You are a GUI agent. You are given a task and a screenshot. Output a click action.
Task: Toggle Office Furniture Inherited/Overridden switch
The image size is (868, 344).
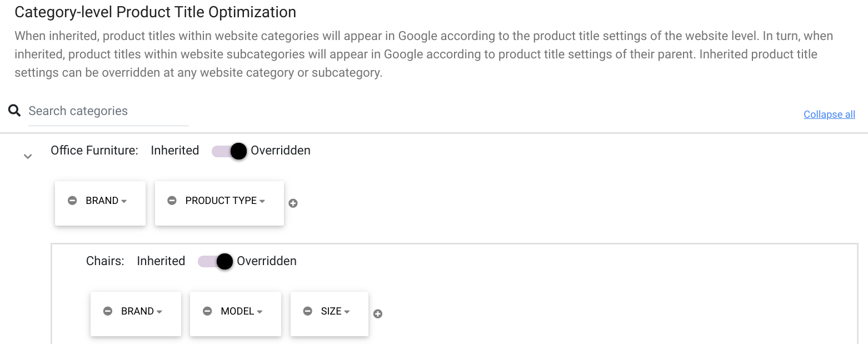[x=229, y=151]
